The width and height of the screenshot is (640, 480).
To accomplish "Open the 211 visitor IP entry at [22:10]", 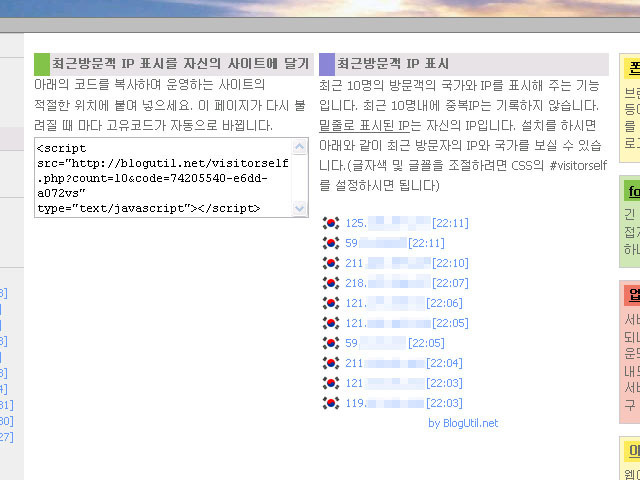I will (407, 263).
